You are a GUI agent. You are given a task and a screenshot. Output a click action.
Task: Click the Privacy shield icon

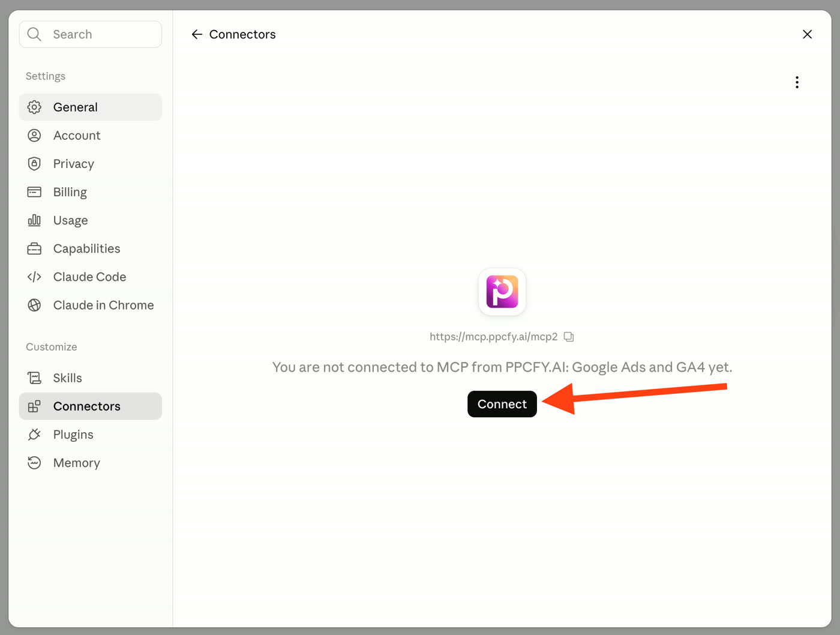pyautogui.click(x=34, y=163)
